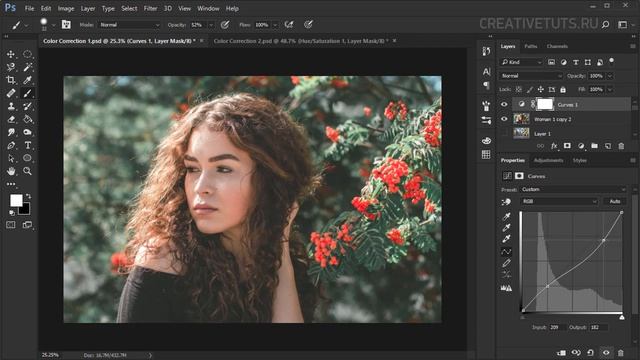640x360 pixels.
Task: Open the Brush Preset picker arrow
Action: pos(53,25)
